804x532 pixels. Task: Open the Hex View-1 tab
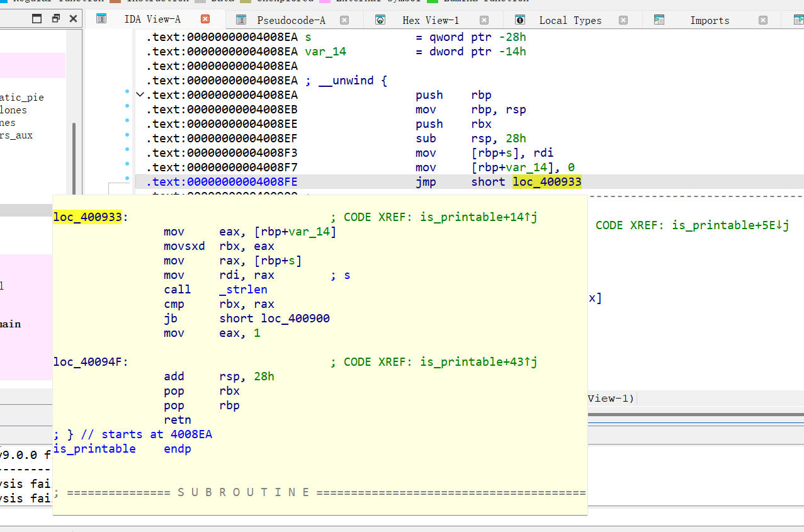coord(431,20)
